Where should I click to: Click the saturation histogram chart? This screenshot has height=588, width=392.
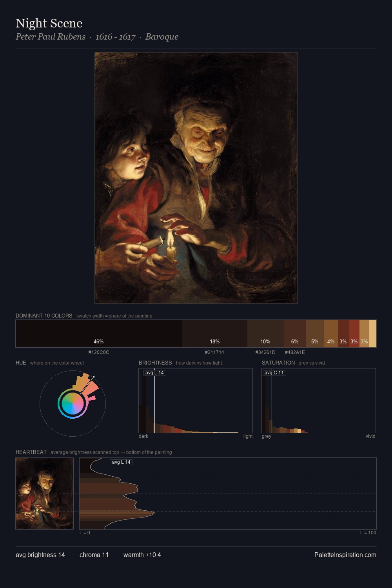pyautogui.click(x=319, y=401)
